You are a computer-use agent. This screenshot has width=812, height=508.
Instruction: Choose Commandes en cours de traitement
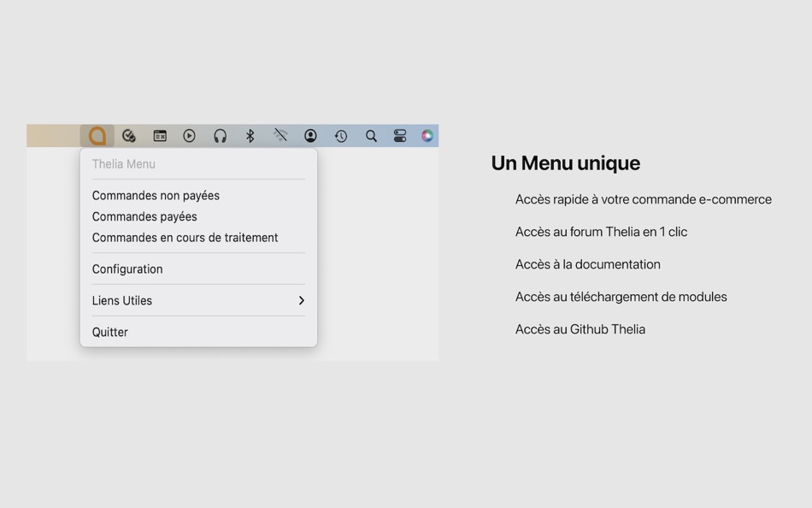(x=198, y=238)
